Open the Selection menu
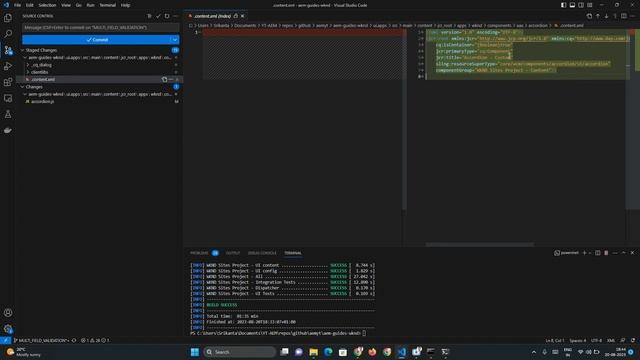640x360 pixels. tap(47, 5)
